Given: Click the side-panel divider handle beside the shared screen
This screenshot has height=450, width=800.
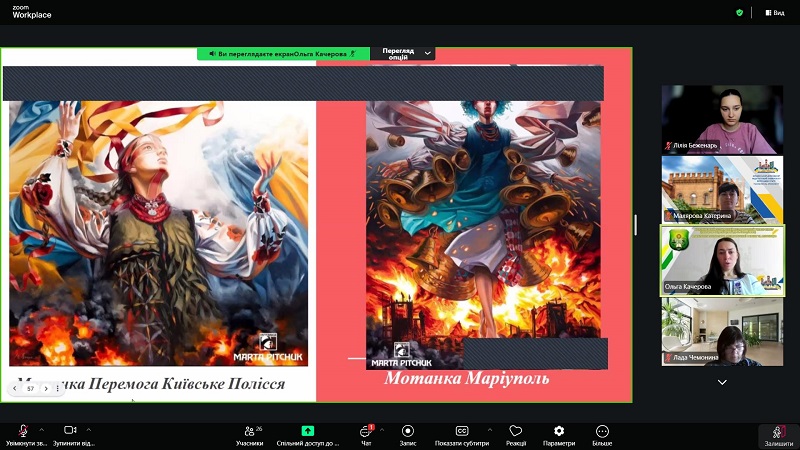Looking at the screenshot, I should click(x=635, y=225).
